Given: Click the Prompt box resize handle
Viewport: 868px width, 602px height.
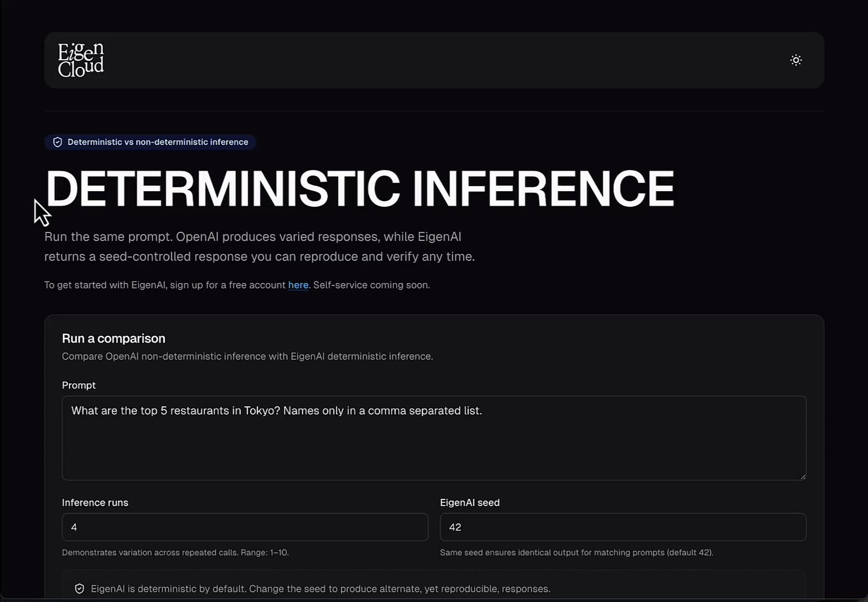Looking at the screenshot, I should (x=803, y=476).
